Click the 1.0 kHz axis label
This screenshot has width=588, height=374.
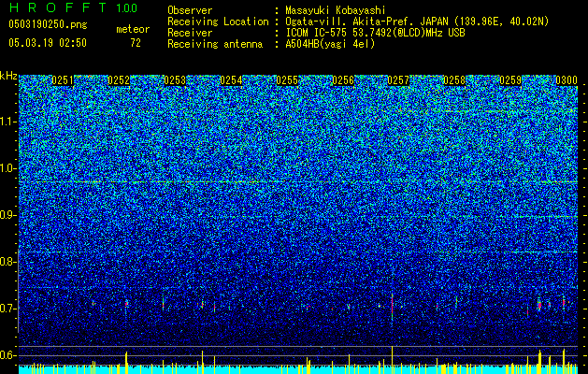(7, 168)
